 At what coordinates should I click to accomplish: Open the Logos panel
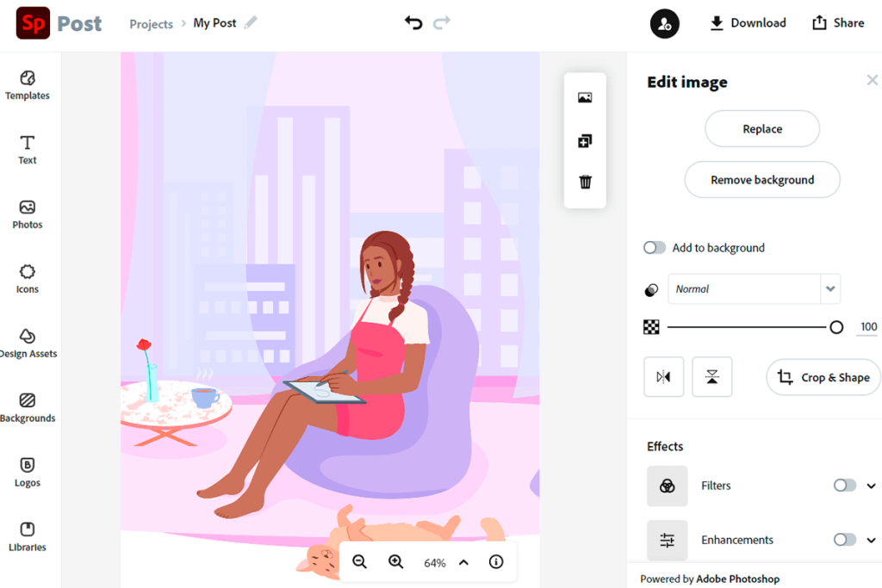pos(28,472)
